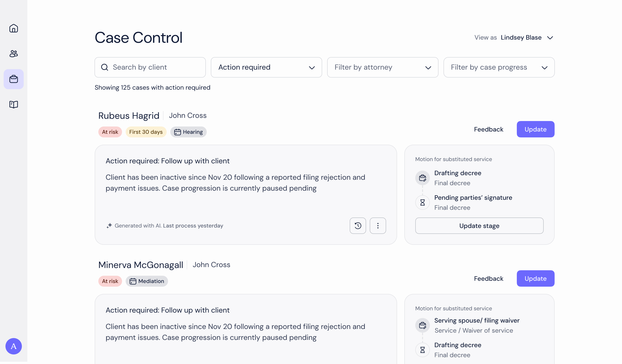
Task: Click the At risk tag under Rubeus Hagrid
Action: click(x=110, y=132)
